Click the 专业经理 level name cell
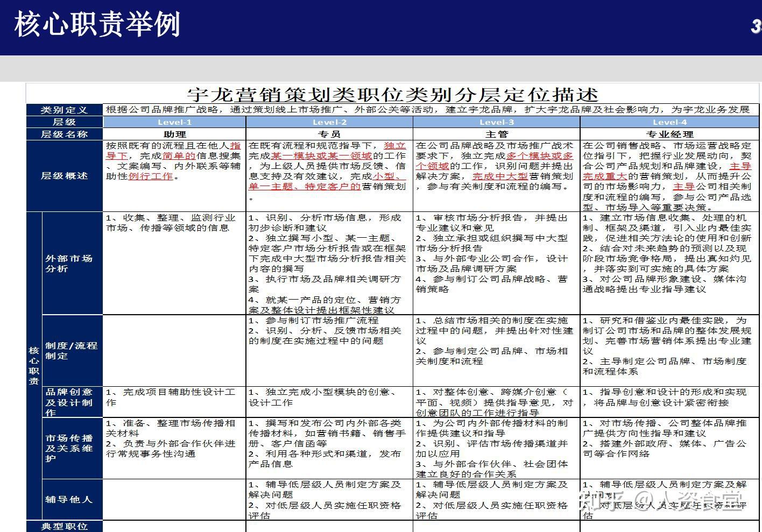Image resolution: width=762 pixels, height=532 pixels. point(670,134)
